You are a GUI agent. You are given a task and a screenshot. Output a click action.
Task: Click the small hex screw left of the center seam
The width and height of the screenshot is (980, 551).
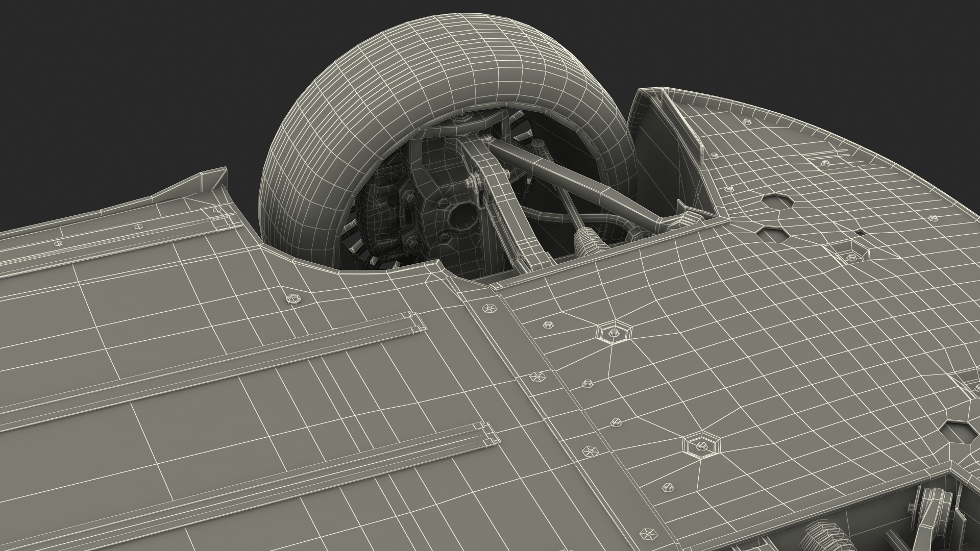[x=293, y=299]
